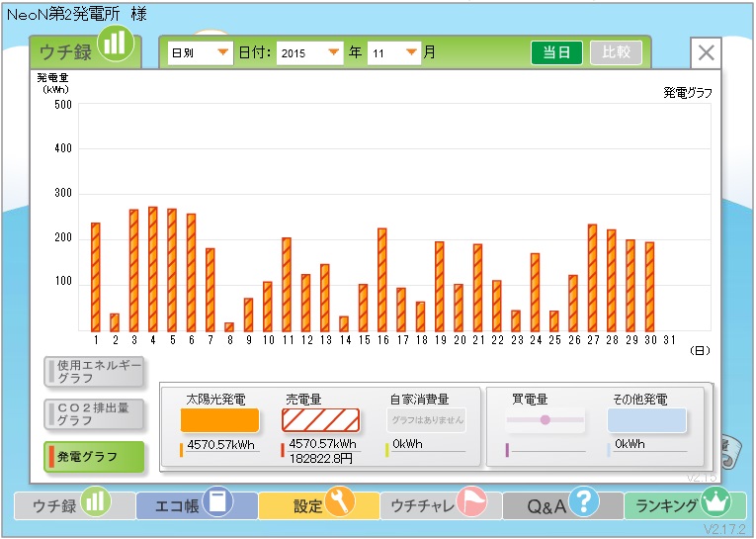The height and width of the screenshot is (539, 756).
Task: Click the NeoN第2発電所 様 header text
Action: point(77,14)
